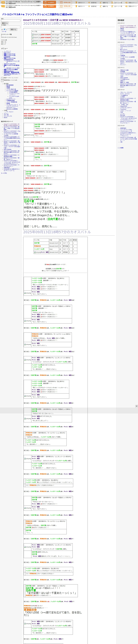Open プラズマメロンソーダ in update history
This screenshot has width=138, height=644.
[x=126, y=131]
